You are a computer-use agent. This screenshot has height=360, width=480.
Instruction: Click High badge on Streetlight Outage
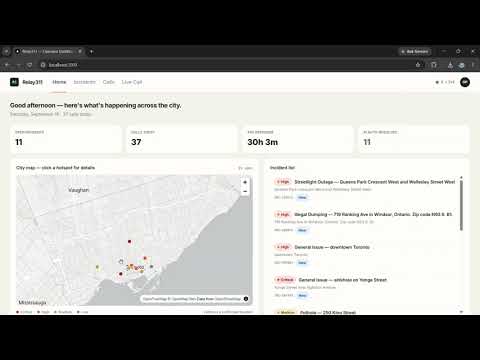tap(283, 182)
